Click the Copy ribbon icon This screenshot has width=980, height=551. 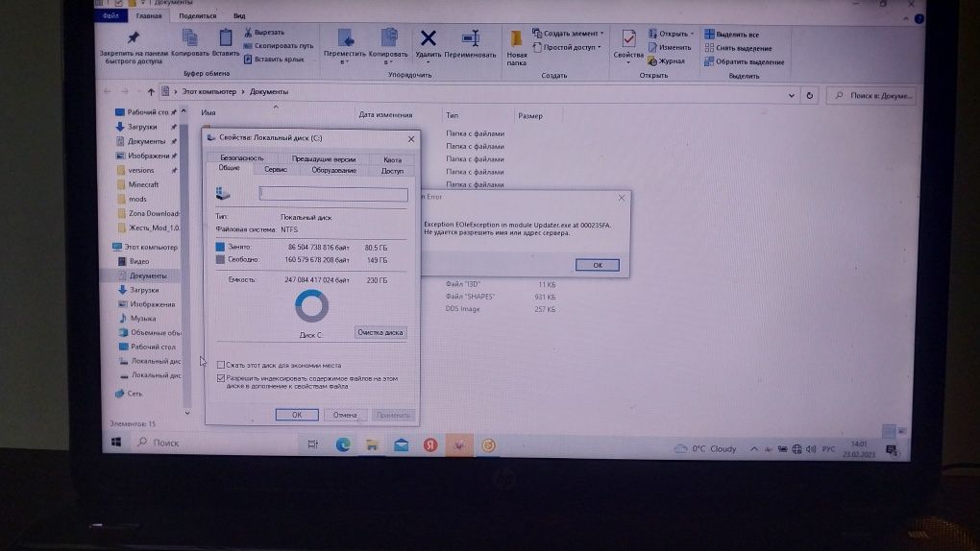pos(189,38)
